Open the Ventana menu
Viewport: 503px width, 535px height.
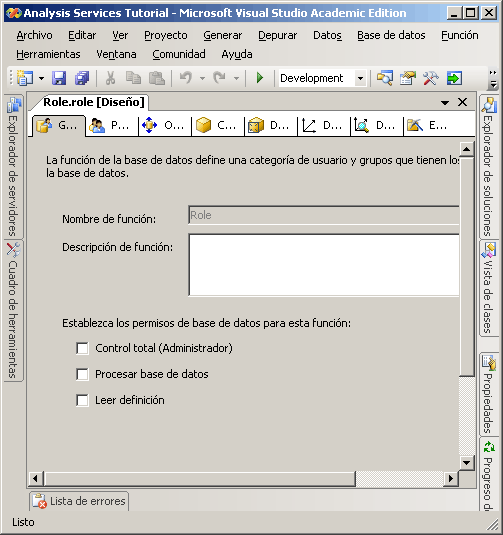[x=116, y=54]
